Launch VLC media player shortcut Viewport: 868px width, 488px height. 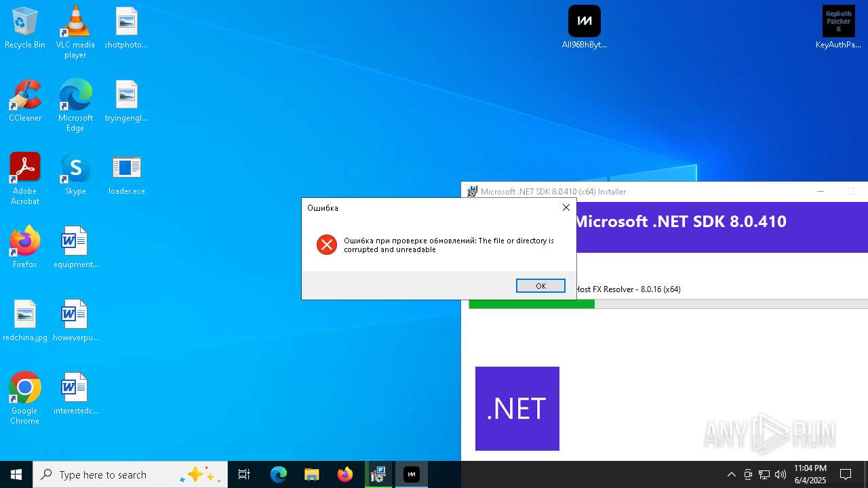click(75, 33)
